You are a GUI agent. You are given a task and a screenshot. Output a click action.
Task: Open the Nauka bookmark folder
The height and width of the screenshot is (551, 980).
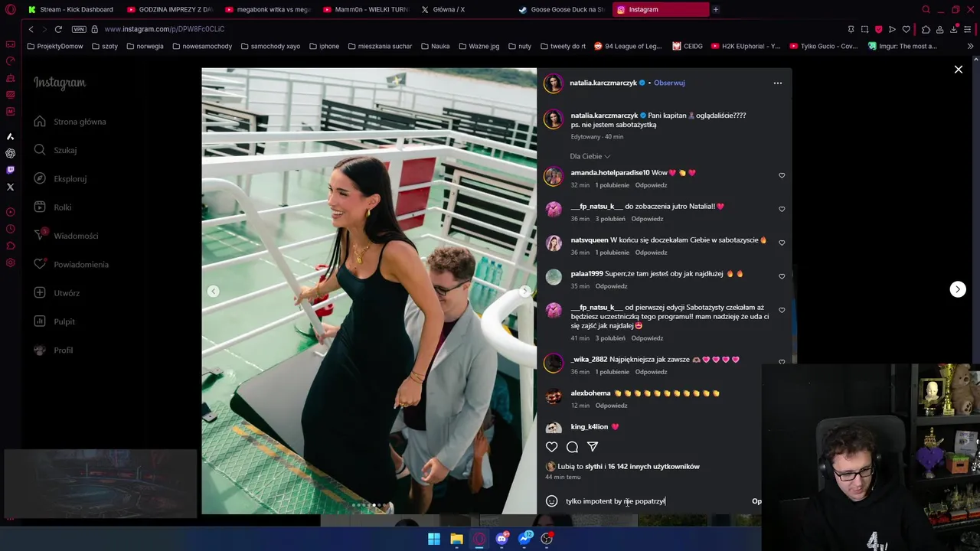pyautogui.click(x=435, y=46)
